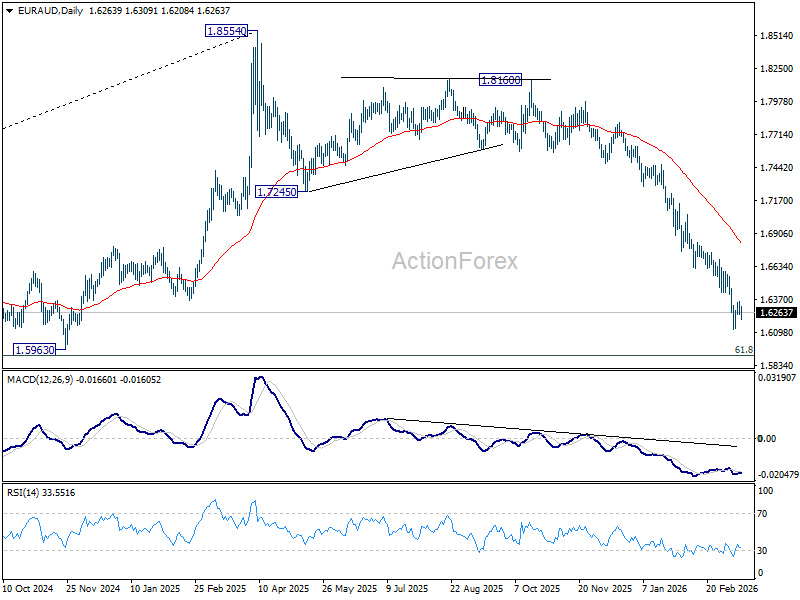
Task: Click the 9 Jul 2025 date marker
Action: 407,588
